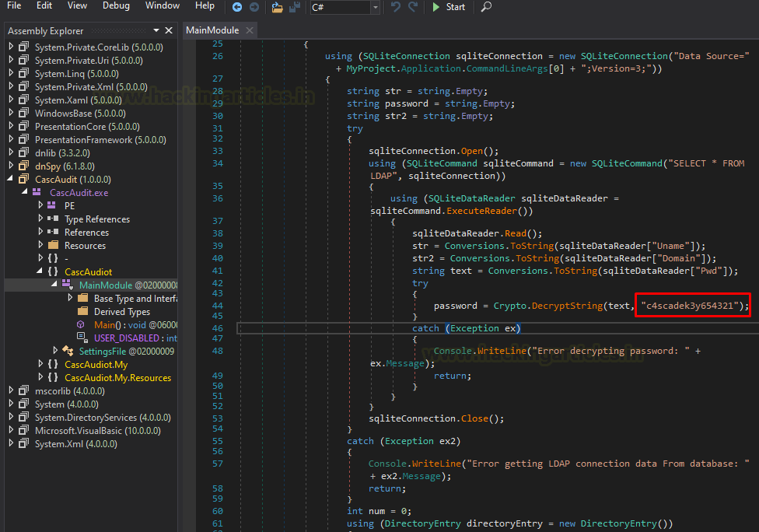Click the Undo toolbar icon
This screenshot has height=532, width=759.
click(396, 7)
